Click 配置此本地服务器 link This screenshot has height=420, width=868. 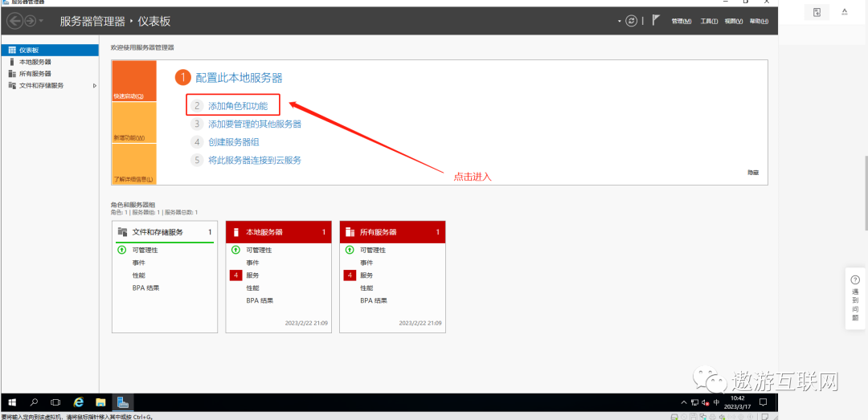[240, 77]
